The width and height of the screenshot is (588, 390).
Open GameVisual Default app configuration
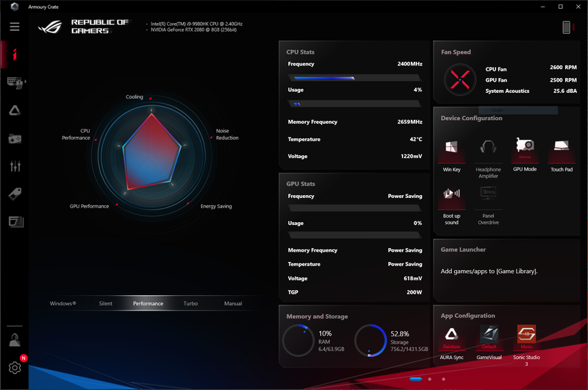coord(489,343)
